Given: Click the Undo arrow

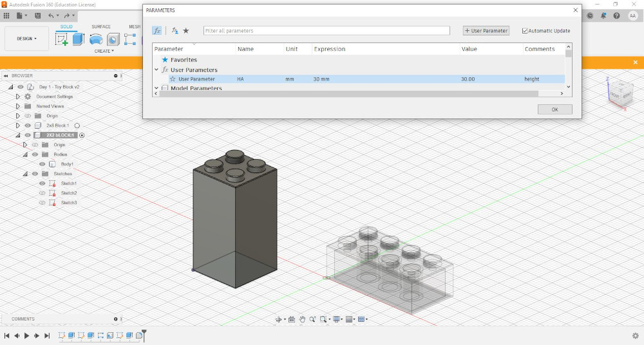Looking at the screenshot, I should pyautogui.click(x=50, y=15).
